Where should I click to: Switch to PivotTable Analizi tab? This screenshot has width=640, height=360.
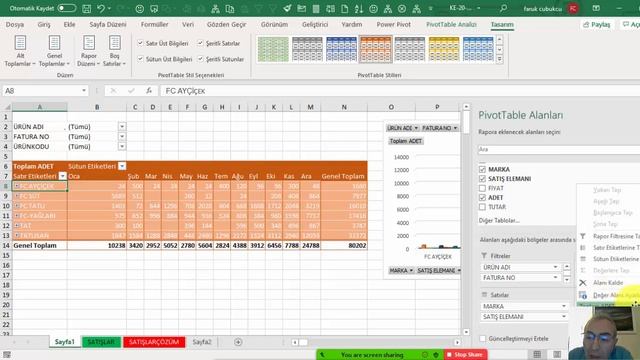click(451, 24)
